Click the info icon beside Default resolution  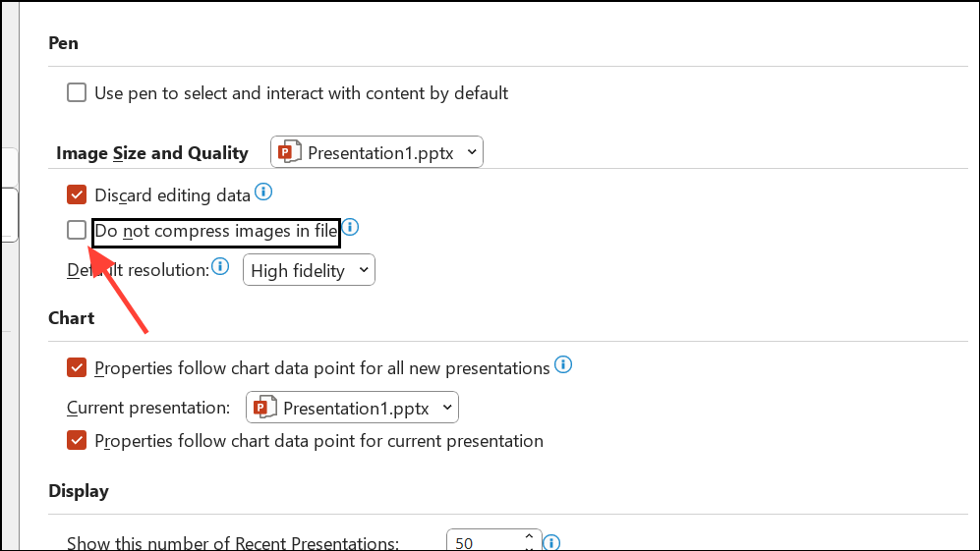coord(221,266)
